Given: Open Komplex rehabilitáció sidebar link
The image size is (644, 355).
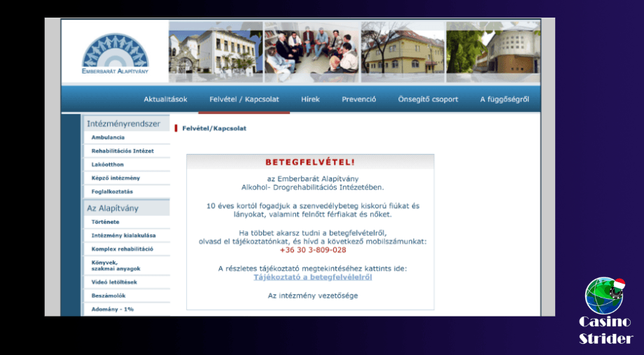Looking at the screenshot, I should point(122,249).
